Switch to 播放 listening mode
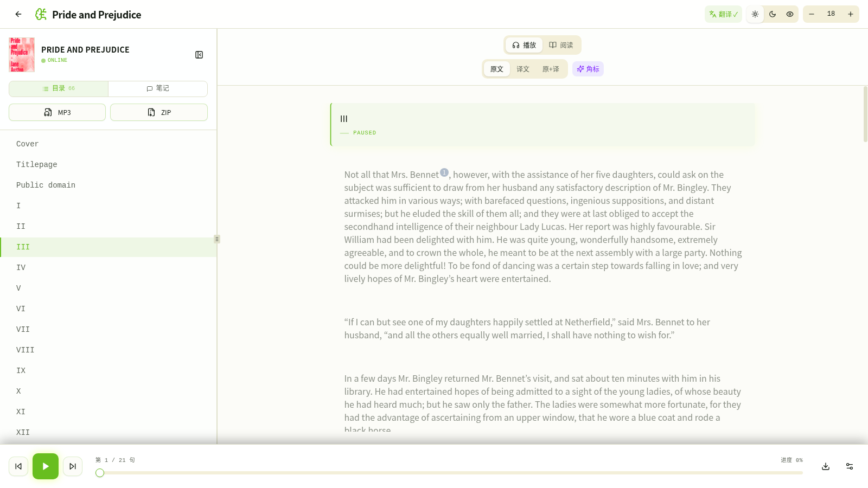 tap(524, 45)
